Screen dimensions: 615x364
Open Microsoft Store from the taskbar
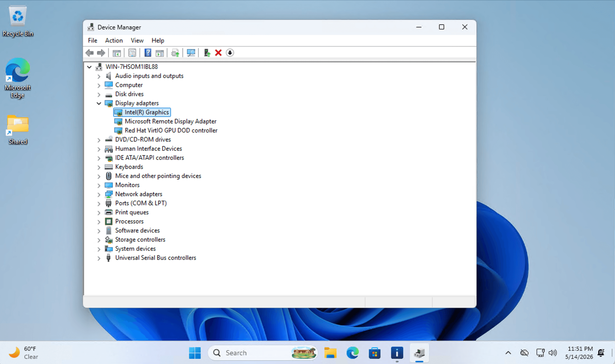click(374, 353)
